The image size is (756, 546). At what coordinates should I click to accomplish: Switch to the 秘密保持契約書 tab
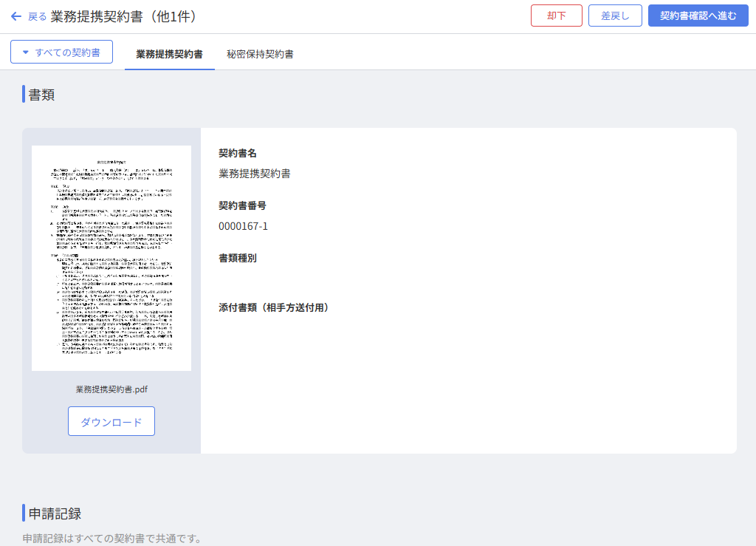(x=260, y=54)
